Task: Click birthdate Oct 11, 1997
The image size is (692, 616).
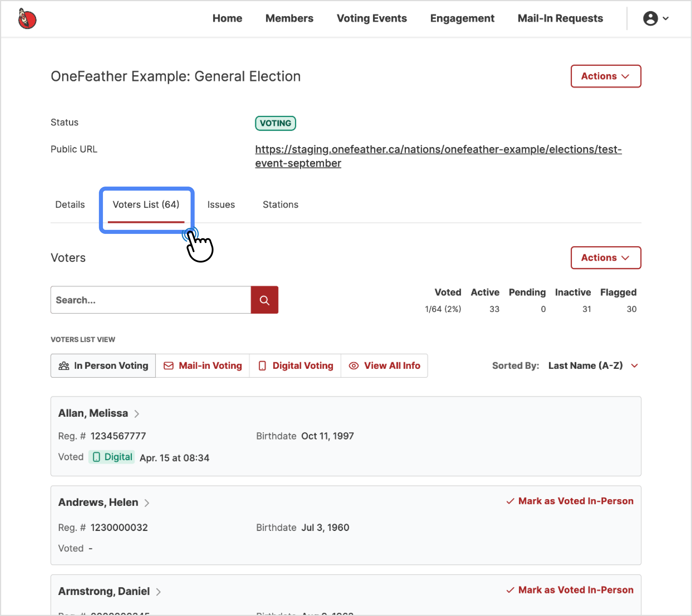Action: [x=327, y=436]
